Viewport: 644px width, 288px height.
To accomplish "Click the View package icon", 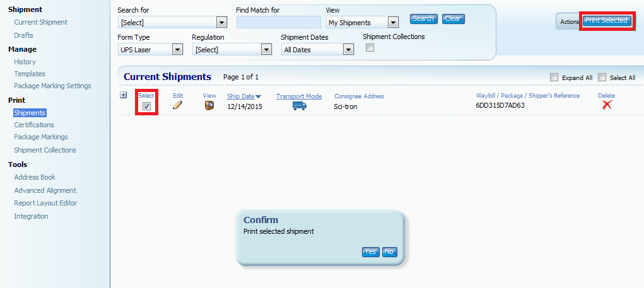I will tap(209, 105).
